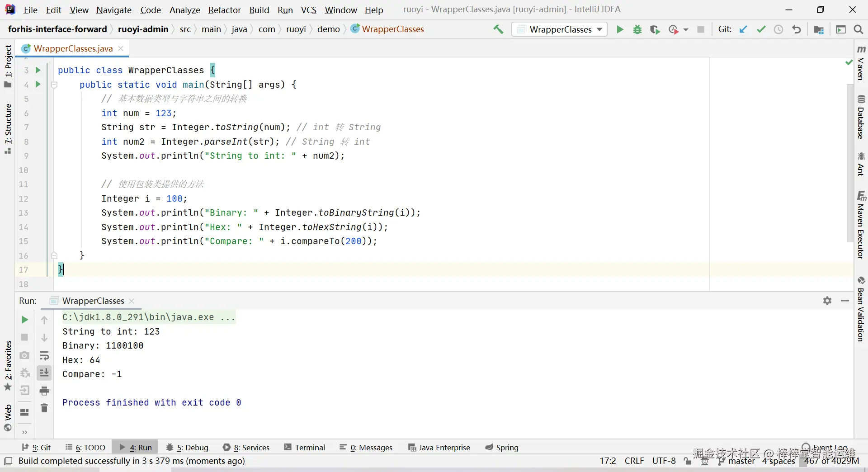This screenshot has height=472, width=868.
Task: Open the Maven tool window
Action: click(861, 62)
